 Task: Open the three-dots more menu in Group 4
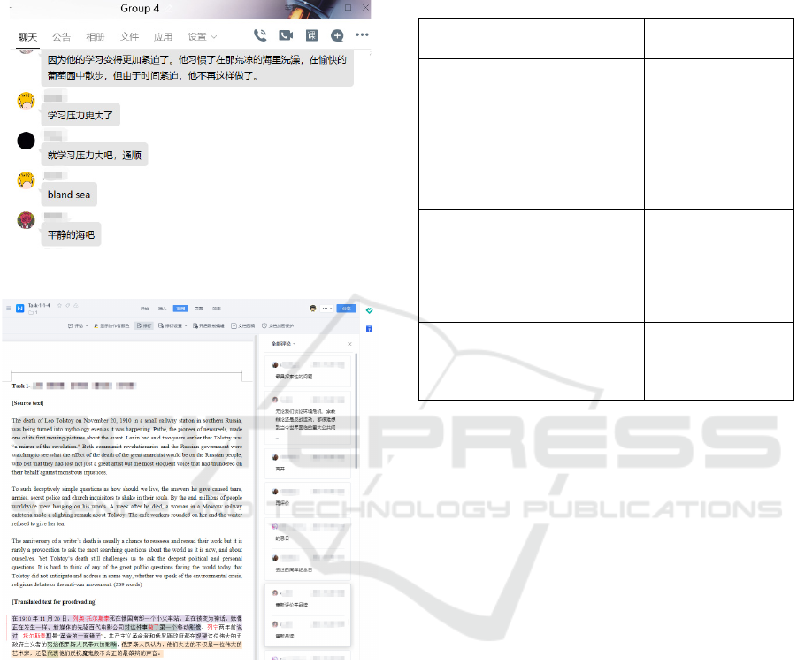tap(362, 34)
